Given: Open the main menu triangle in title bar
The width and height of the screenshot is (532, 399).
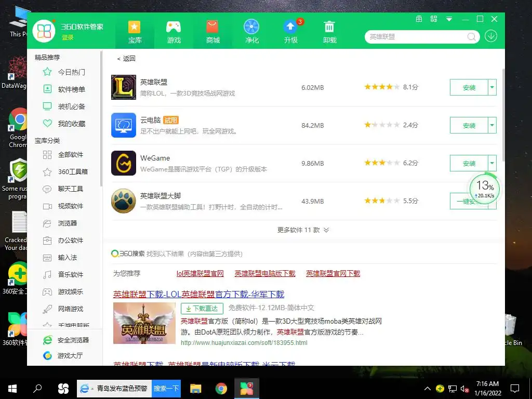Looking at the screenshot, I should point(449,19).
